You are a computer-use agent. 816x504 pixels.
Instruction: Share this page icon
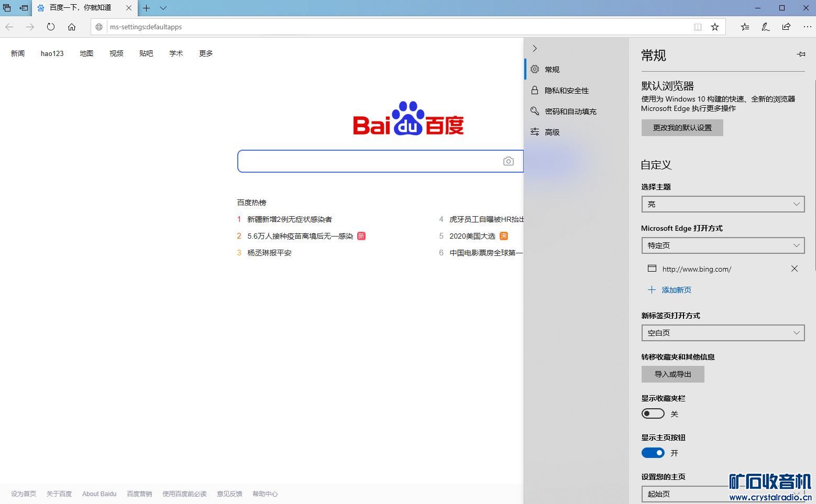pyautogui.click(x=786, y=27)
